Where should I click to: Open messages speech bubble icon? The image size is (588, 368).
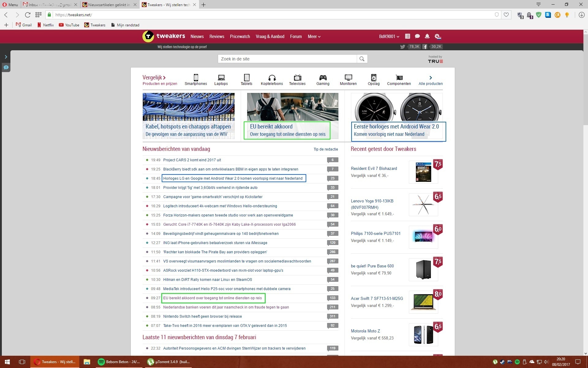pyautogui.click(x=417, y=36)
